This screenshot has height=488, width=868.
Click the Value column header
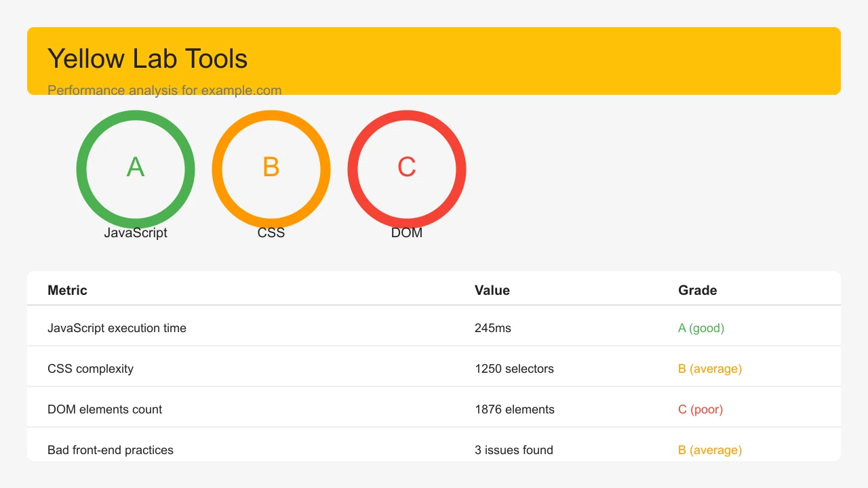(x=492, y=290)
